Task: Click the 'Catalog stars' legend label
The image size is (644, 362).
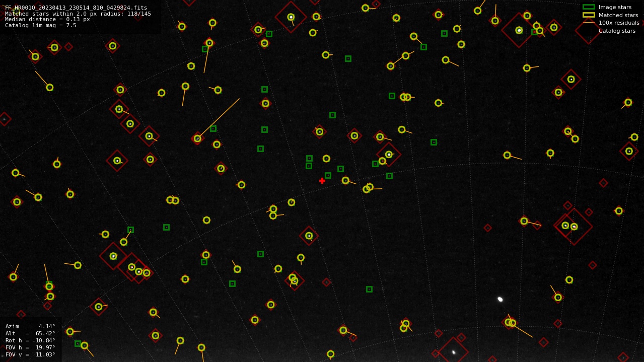Action: point(617,31)
